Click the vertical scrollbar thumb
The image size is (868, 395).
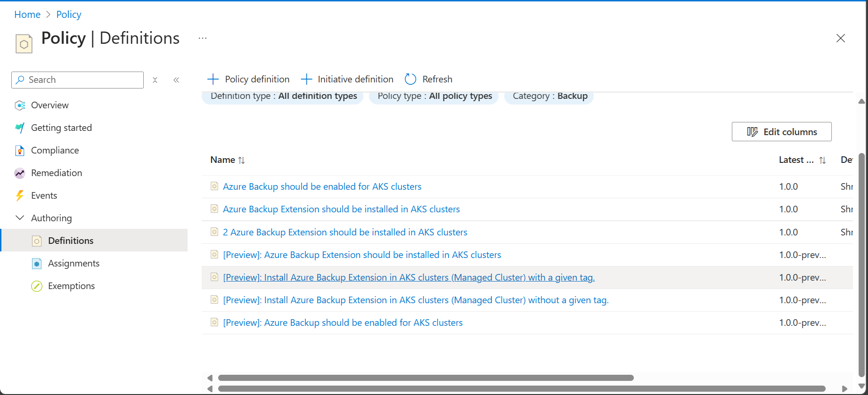click(861, 265)
